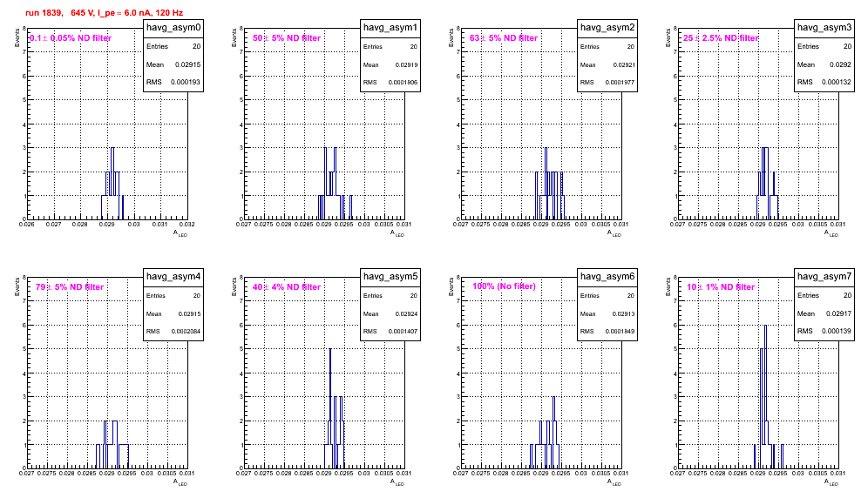Click Mean value 0.02921 in havg_asym2

click(x=623, y=65)
